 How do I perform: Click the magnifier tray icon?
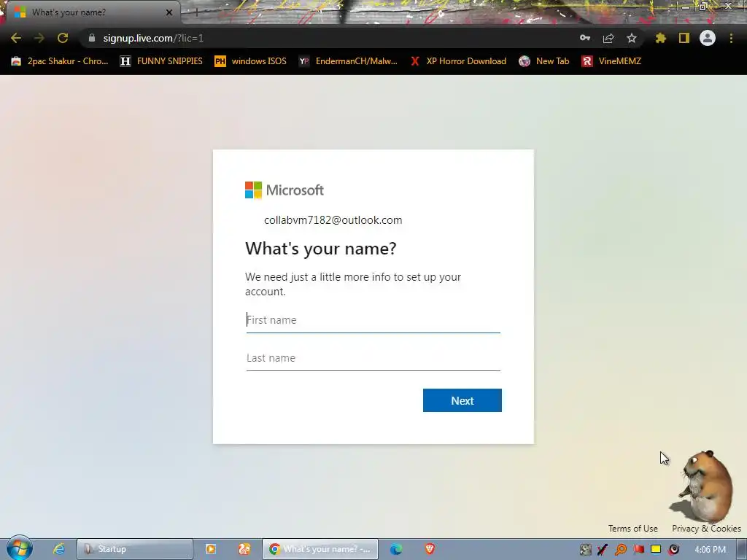pos(621,550)
